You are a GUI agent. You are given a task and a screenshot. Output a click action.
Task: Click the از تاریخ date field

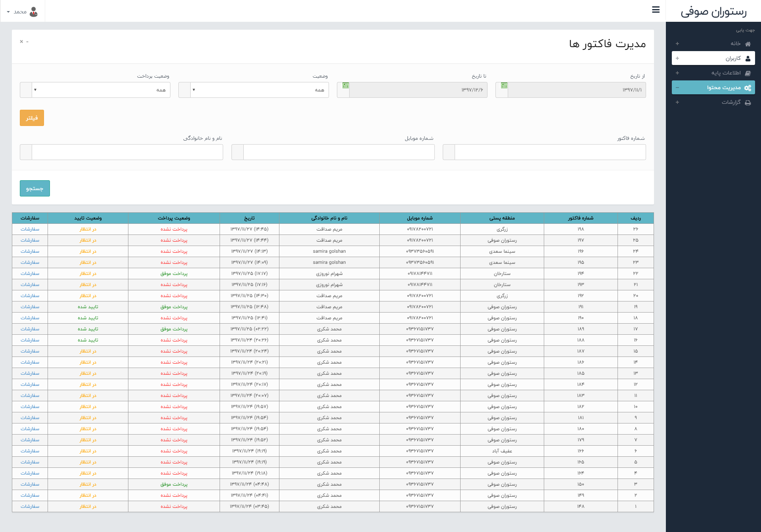[577, 90]
